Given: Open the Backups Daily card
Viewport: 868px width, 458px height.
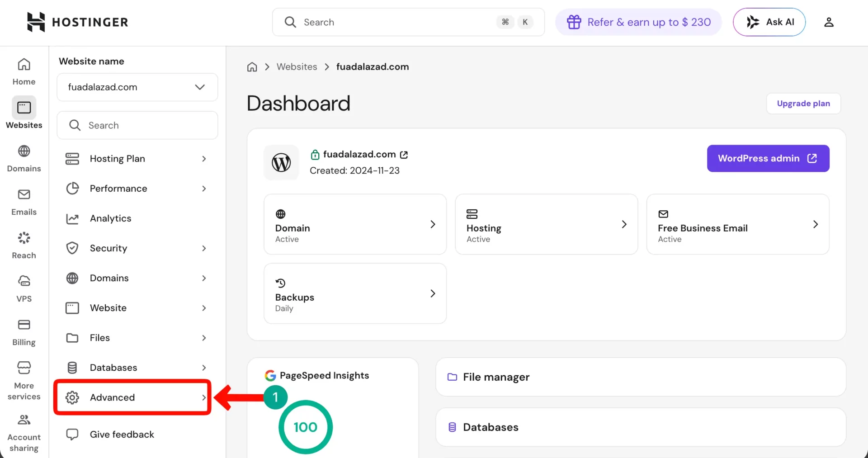Looking at the screenshot, I should pos(355,293).
